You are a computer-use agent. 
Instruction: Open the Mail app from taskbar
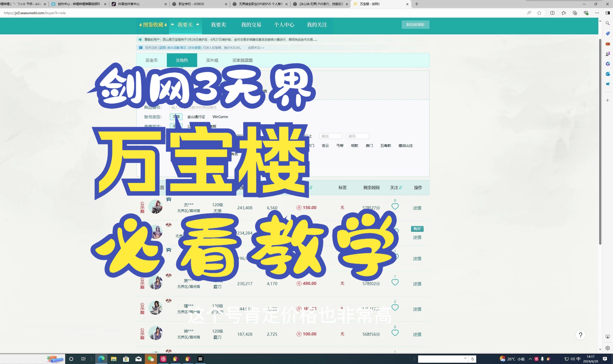[x=138, y=359]
